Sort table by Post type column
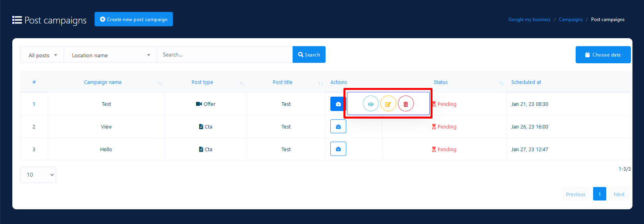Screen dimensions: 644x224 [x=242, y=83]
